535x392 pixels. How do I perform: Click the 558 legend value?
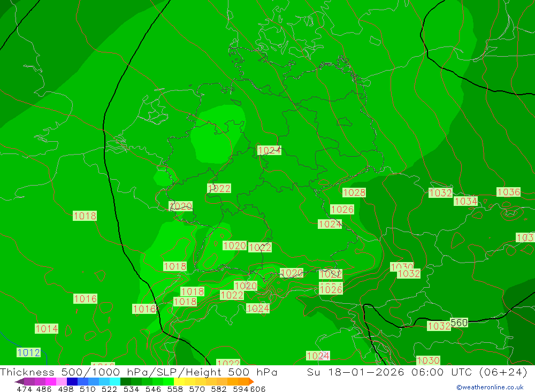coord(175,389)
